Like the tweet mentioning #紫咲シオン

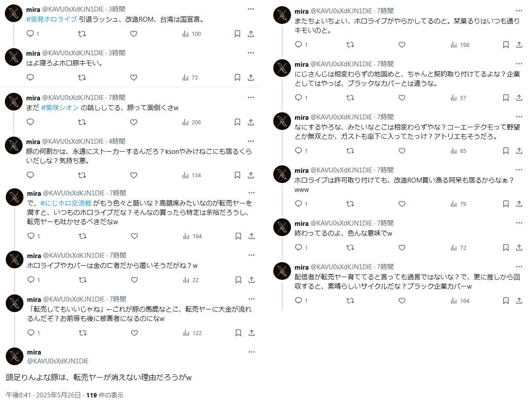click(x=134, y=122)
